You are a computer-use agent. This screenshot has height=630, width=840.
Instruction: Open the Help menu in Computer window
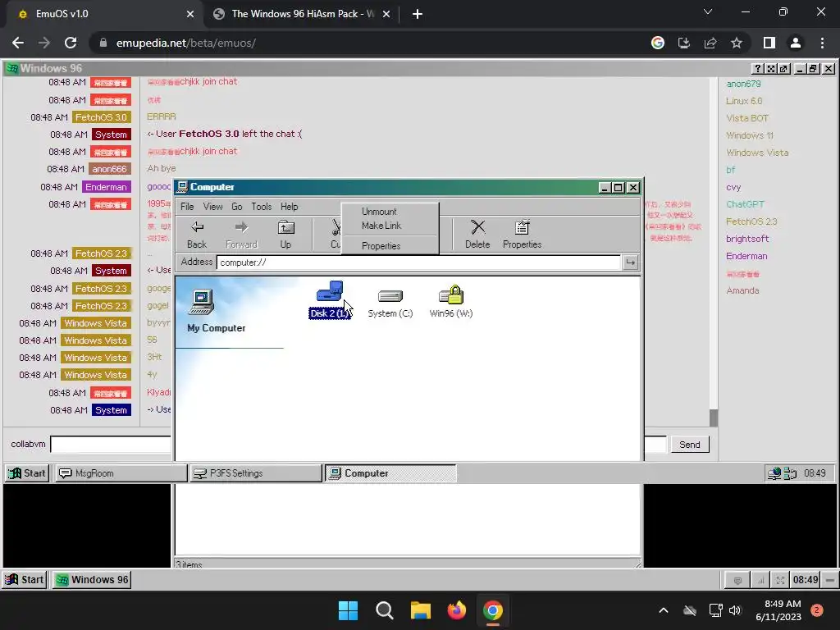tap(290, 207)
